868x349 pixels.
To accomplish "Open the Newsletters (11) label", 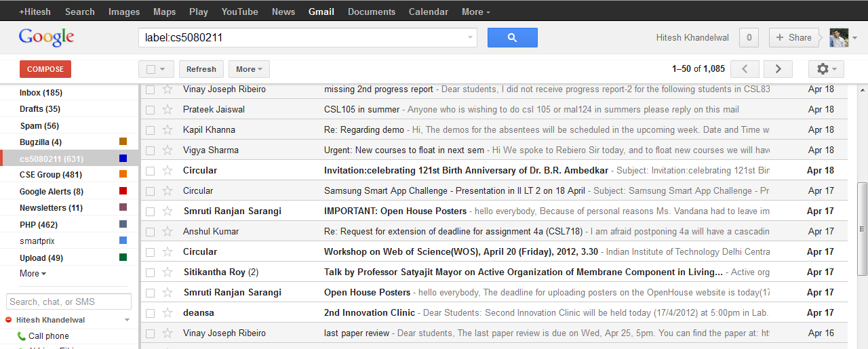I will pos(51,208).
